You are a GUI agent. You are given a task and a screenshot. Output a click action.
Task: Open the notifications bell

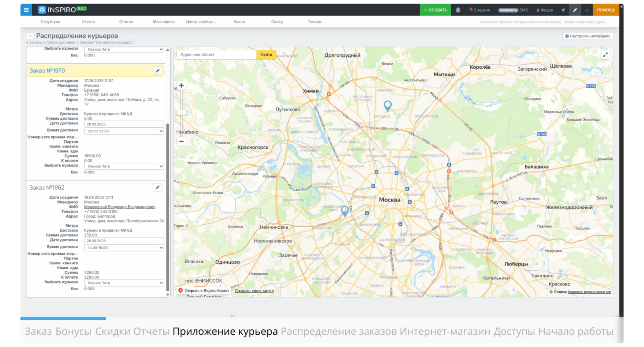[x=458, y=10]
